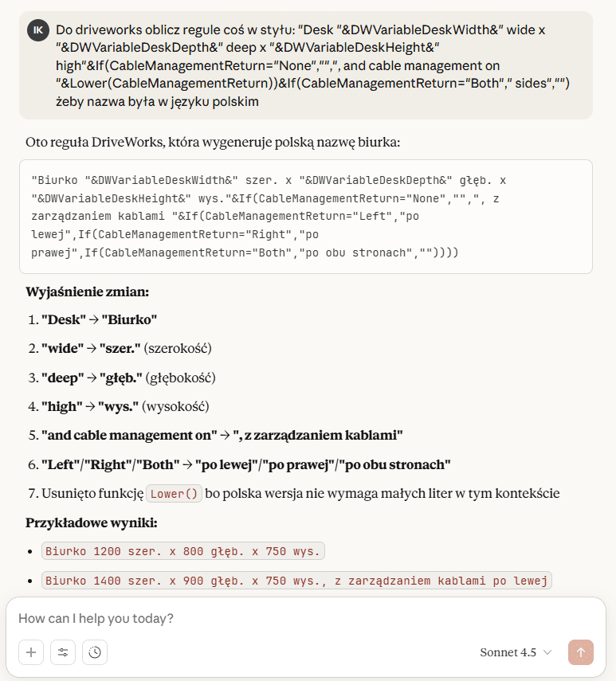Click the chevron beside Sonnet 4.5
Image resolution: width=616 pixels, height=681 pixels.
(x=547, y=652)
